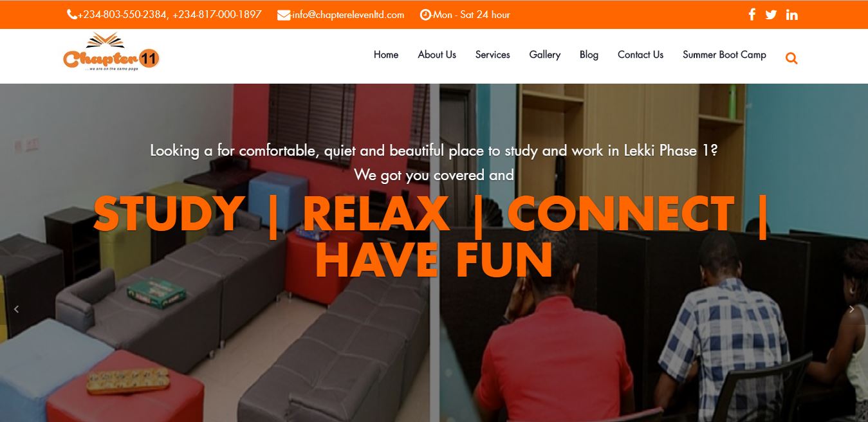Screen dimensions: 868x422
Task: Click the info@chapterelevenltd.com email link
Action: point(348,15)
